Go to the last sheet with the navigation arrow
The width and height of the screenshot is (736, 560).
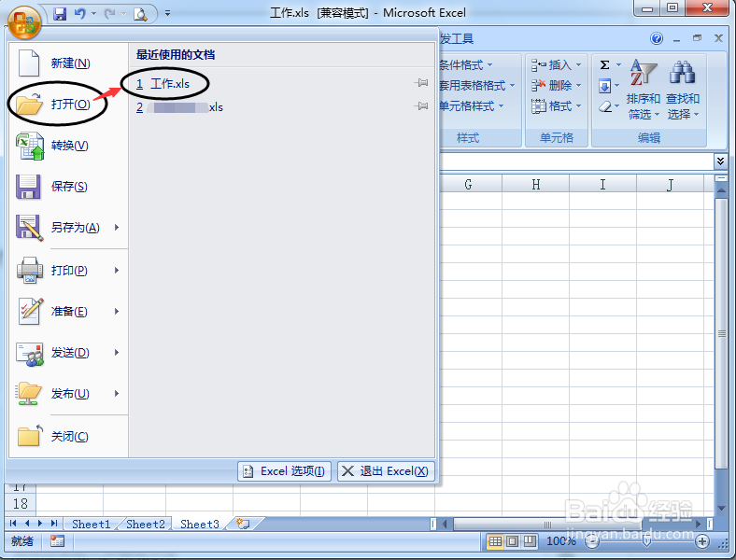(x=54, y=524)
